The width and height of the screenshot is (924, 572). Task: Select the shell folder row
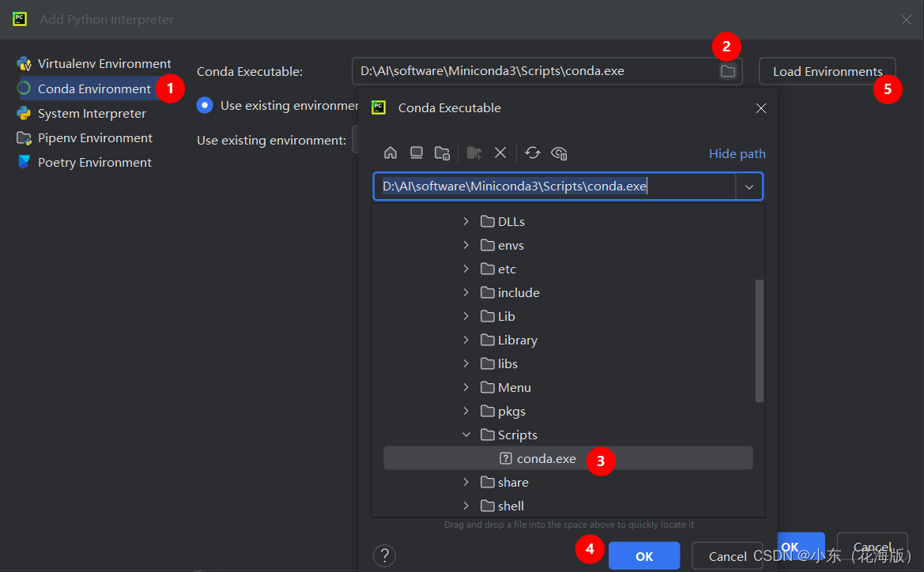[x=568, y=506]
